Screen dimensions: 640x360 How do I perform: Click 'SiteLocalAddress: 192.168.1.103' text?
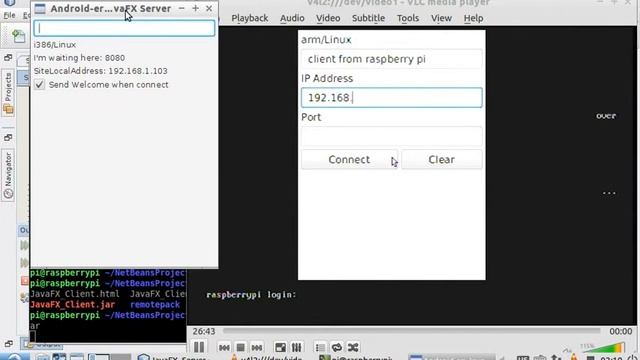[100, 71]
